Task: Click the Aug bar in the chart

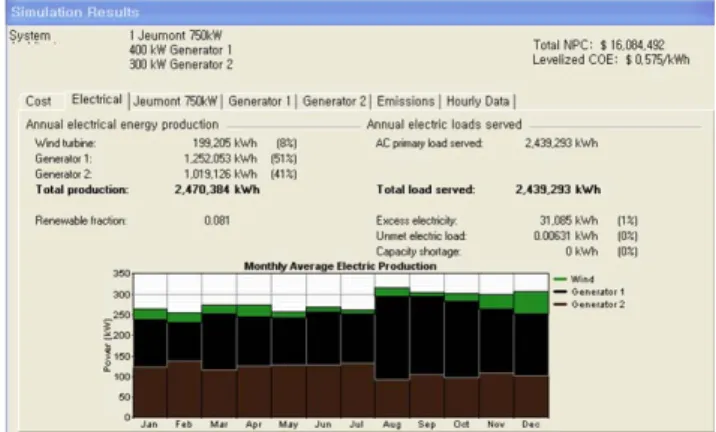Action: click(x=392, y=353)
